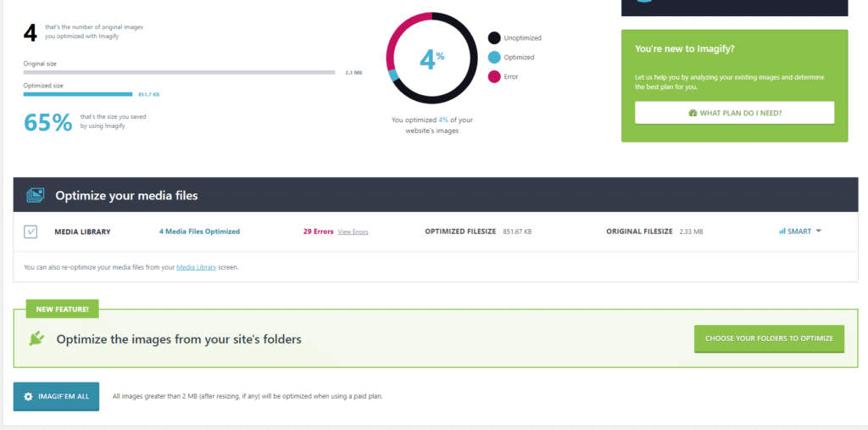The image size is (868, 430).
Task: Toggle the Media Library checkbox
Action: 31,232
